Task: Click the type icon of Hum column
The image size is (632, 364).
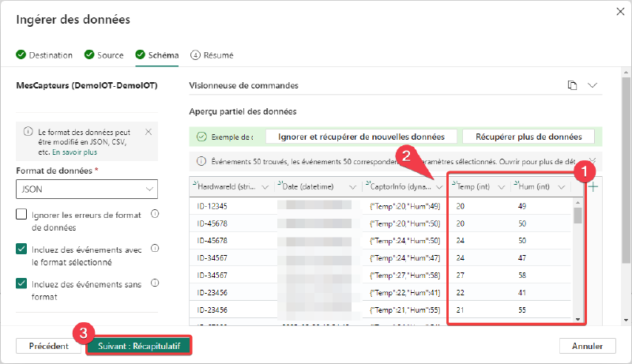Action: click(516, 184)
